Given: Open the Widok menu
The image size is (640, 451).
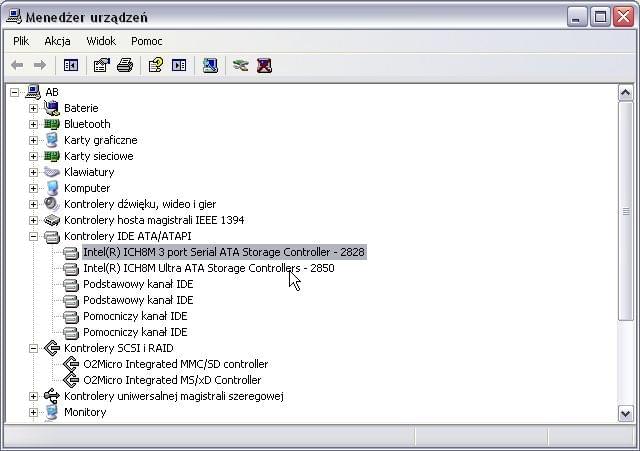Looking at the screenshot, I should click(101, 41).
